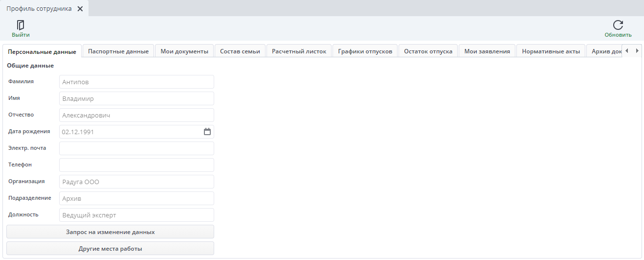Switch to Персональные данные tab
Viewport: 644px width, 260px height.
tap(42, 51)
